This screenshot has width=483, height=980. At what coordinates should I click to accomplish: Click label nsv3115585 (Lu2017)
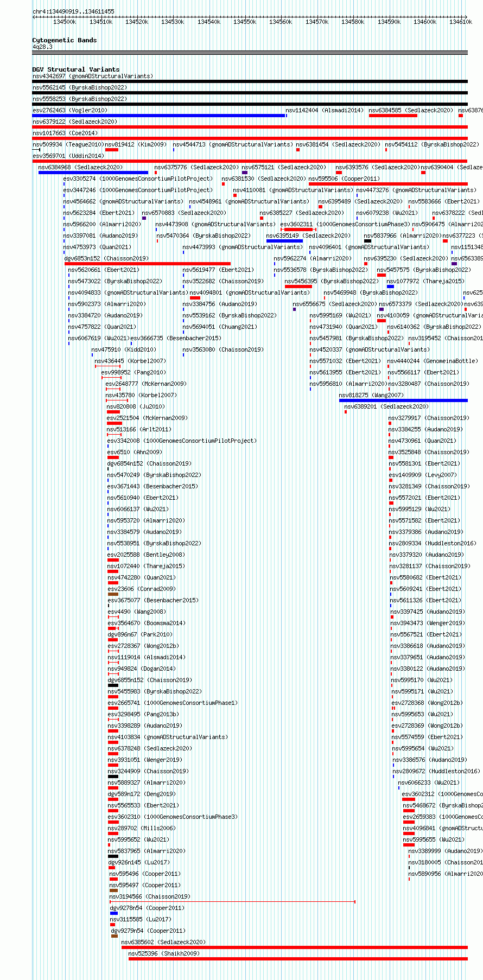click(141, 919)
